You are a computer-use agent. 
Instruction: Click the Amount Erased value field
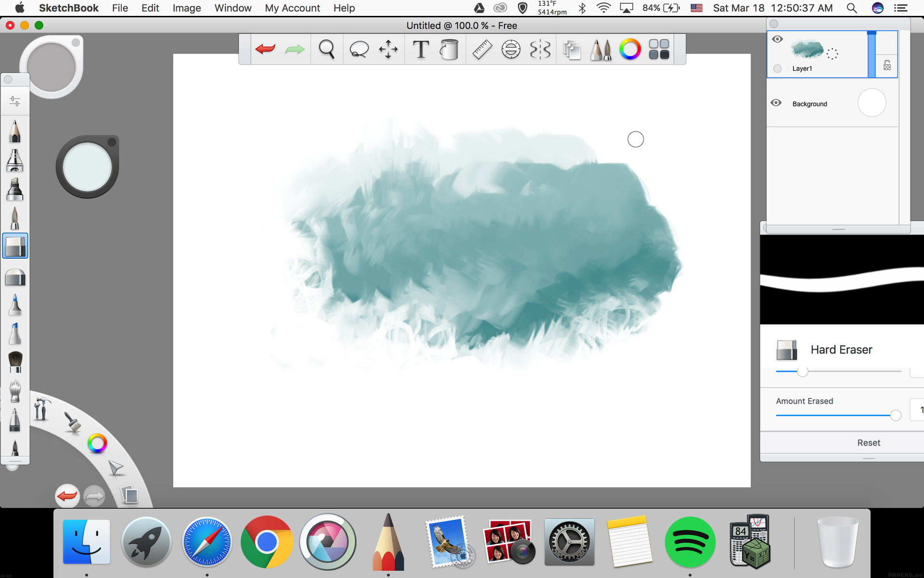pyautogui.click(x=917, y=410)
